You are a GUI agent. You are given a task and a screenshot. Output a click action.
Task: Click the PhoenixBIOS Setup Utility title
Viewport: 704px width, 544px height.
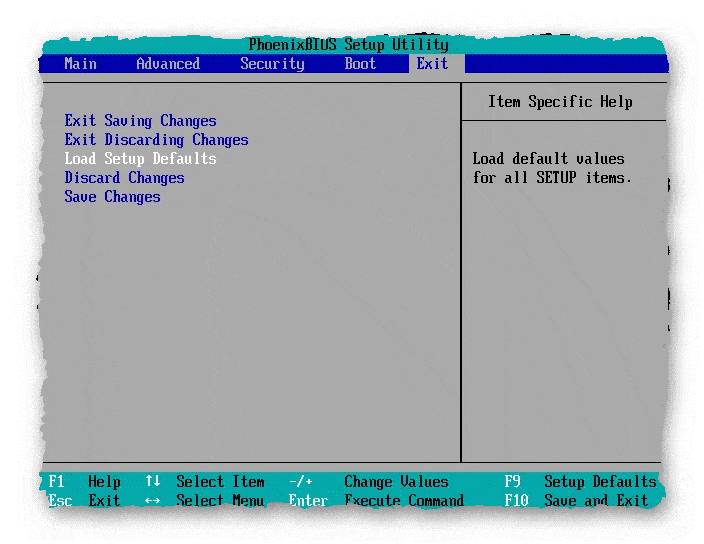point(348,45)
